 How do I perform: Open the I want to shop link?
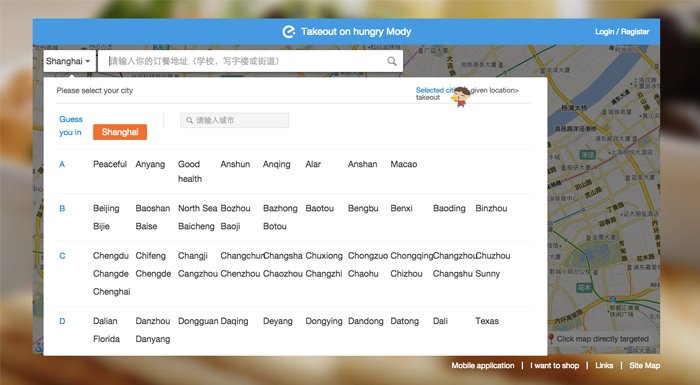pyautogui.click(x=554, y=365)
